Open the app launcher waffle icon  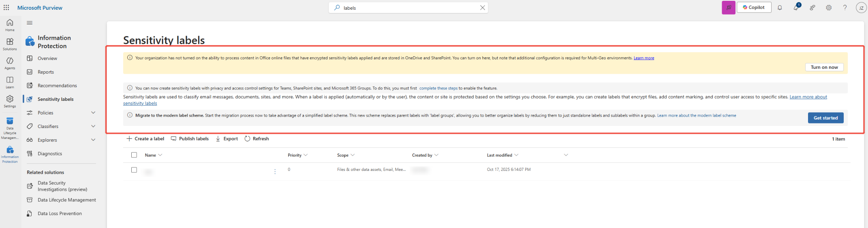(x=6, y=8)
